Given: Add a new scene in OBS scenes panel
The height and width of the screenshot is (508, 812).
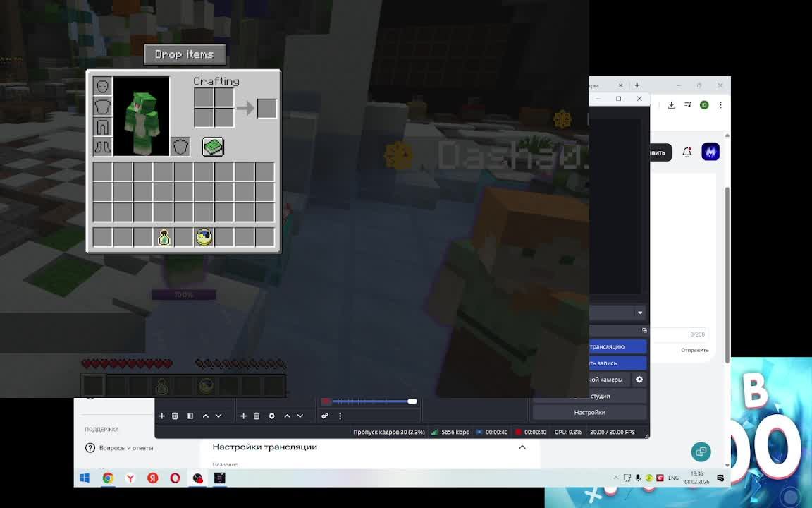Looking at the screenshot, I should (x=161, y=416).
